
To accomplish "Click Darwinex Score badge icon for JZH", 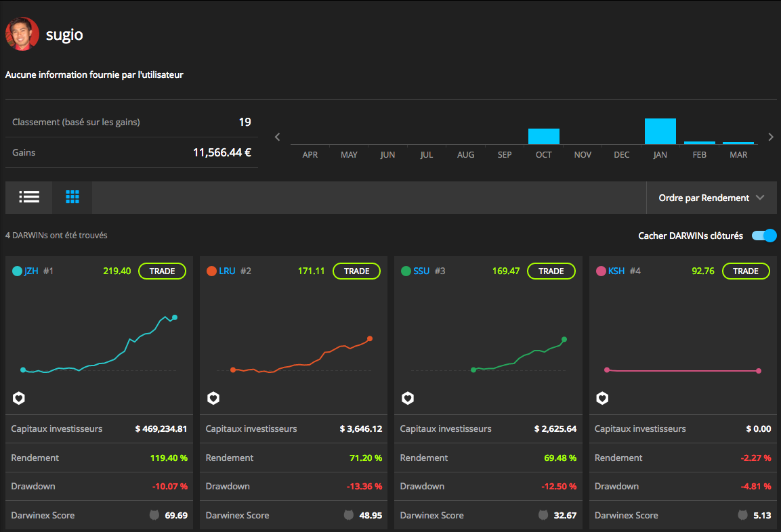I will pyautogui.click(x=154, y=515).
